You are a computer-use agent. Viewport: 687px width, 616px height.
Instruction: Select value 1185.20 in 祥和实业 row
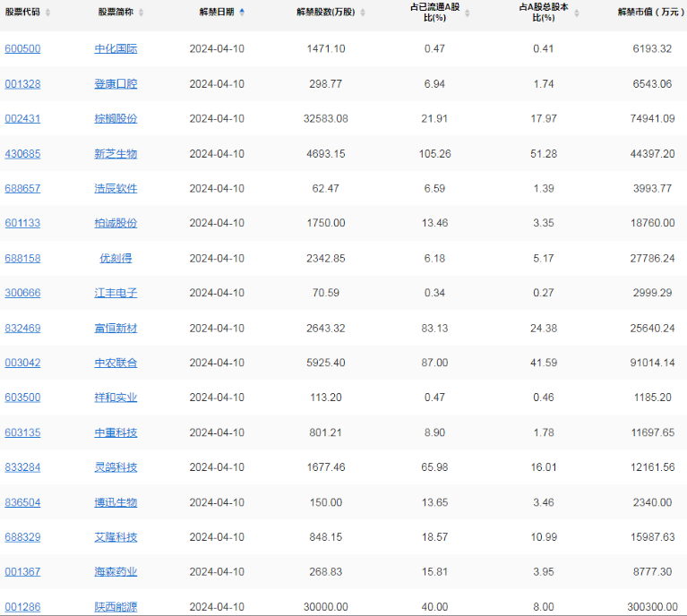[x=652, y=398]
